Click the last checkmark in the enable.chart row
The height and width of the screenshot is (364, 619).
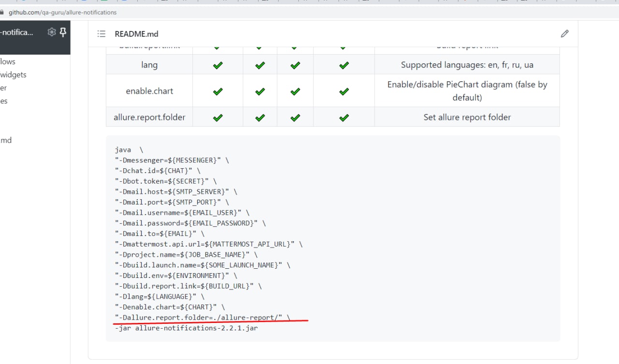point(344,91)
